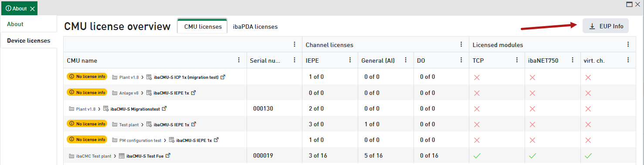Click the maximize window icon at top right
This screenshot has height=165, width=644.
[x=629, y=4]
